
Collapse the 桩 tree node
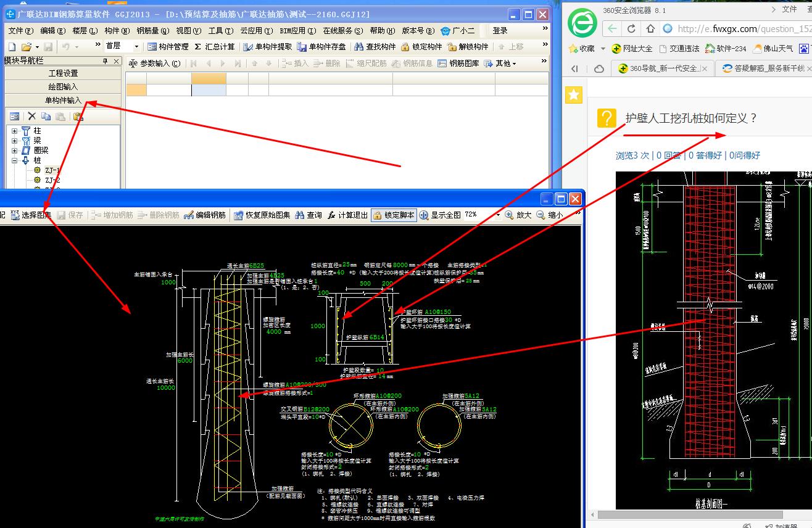[x=15, y=160]
